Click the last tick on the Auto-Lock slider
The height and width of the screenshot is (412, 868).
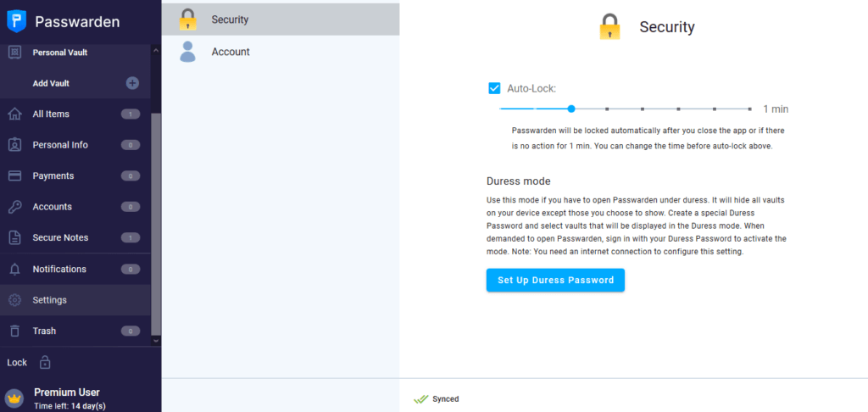[749, 109]
